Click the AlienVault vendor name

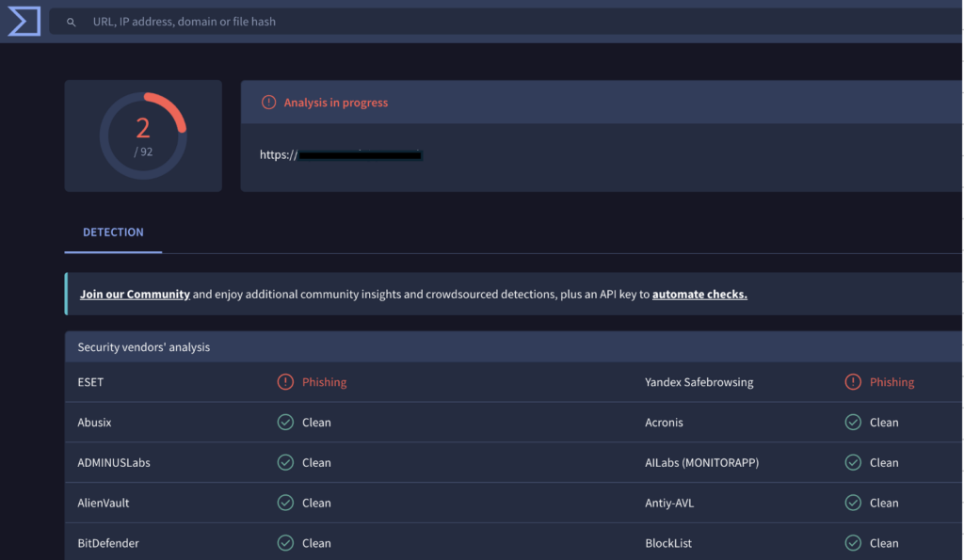104,503
